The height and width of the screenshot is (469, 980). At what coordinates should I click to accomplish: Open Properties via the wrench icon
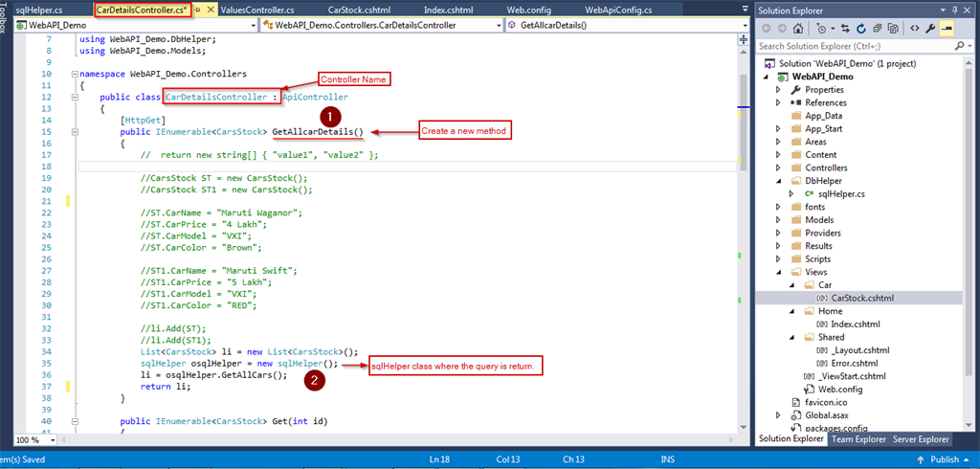coord(930,28)
